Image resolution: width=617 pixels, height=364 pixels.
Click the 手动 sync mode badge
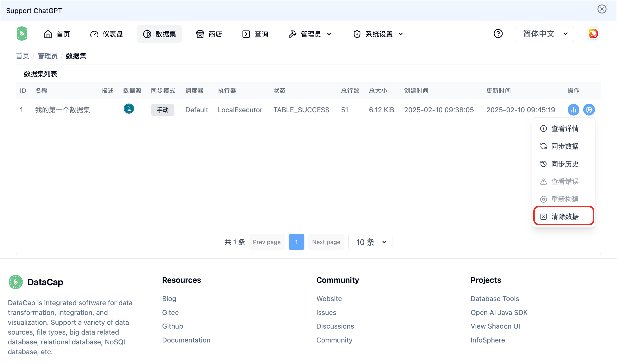[x=163, y=110]
